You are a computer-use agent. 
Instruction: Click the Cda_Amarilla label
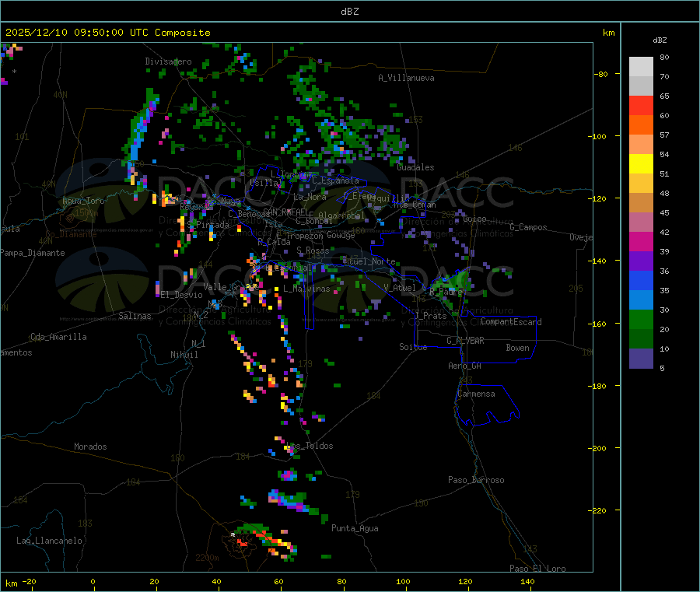[x=58, y=337]
